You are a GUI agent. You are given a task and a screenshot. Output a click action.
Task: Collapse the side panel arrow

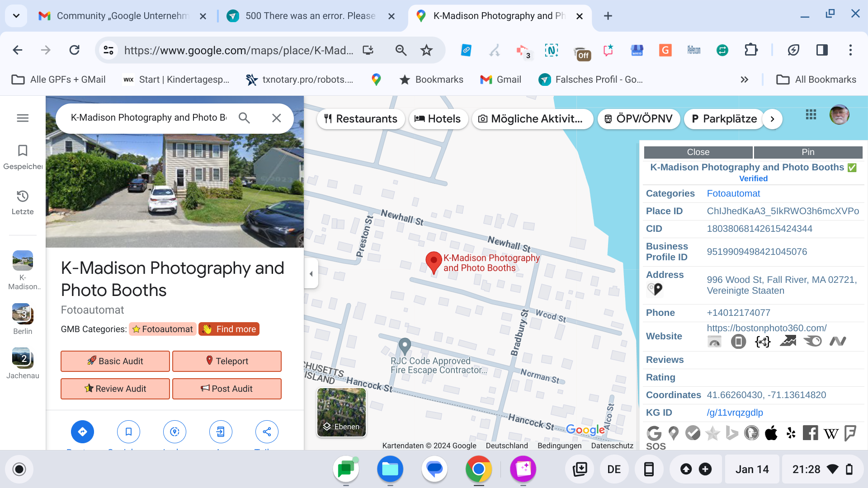[x=311, y=273]
